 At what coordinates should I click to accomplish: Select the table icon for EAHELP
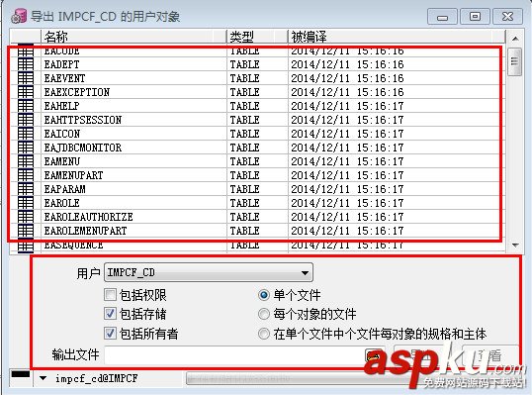coord(26,106)
